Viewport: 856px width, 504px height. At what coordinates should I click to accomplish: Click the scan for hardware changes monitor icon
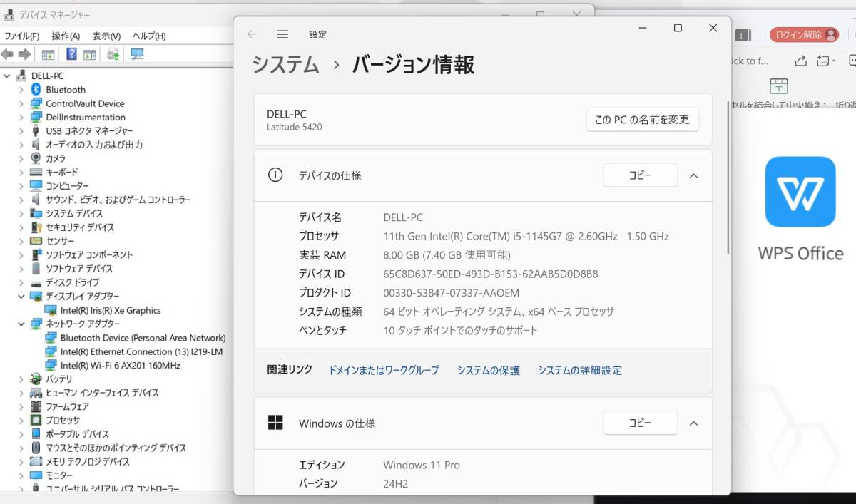point(137,54)
